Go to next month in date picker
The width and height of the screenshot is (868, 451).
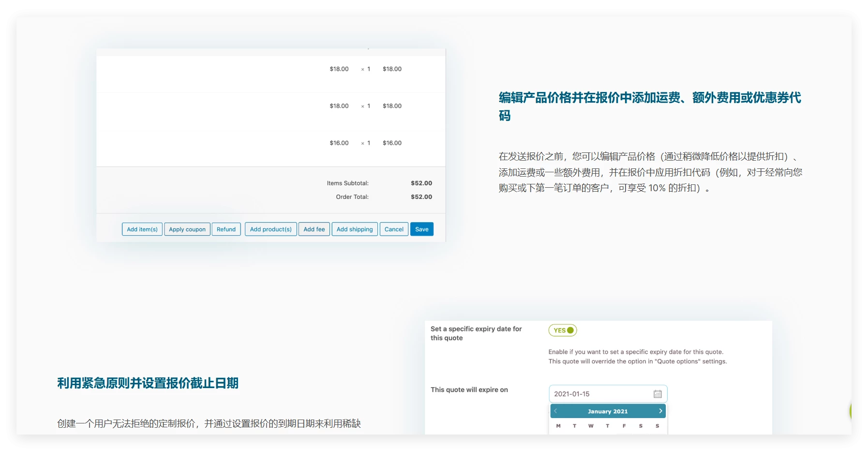[x=660, y=411]
